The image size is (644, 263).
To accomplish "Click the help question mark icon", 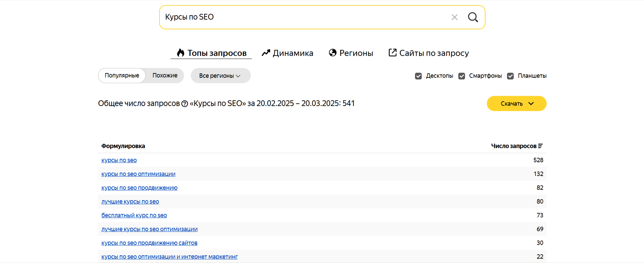I will coord(185,104).
